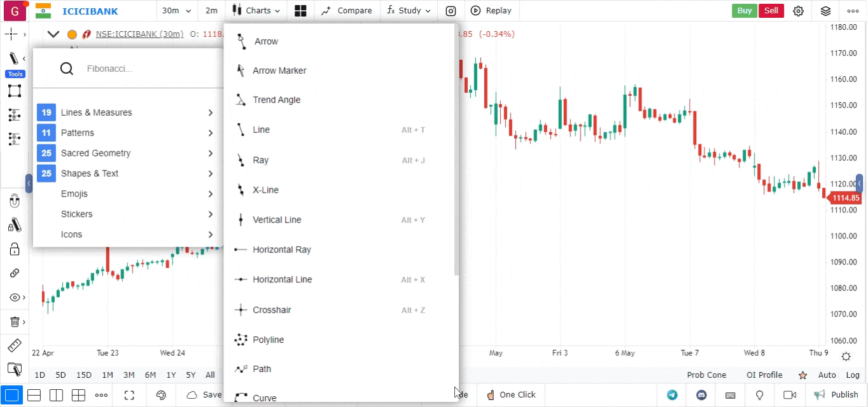Toggle the Auto scale option
Screen dimensions: 868x407
coord(827,375)
